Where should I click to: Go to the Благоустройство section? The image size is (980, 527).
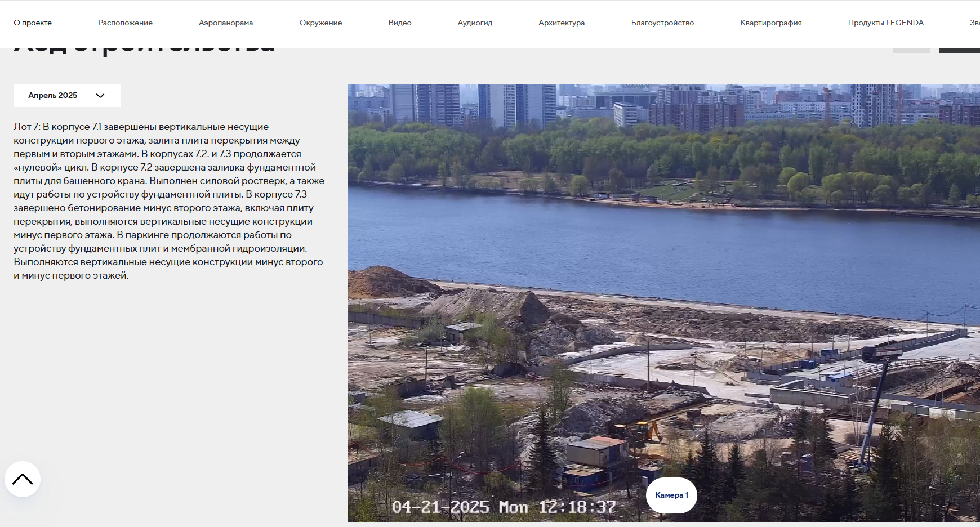662,23
